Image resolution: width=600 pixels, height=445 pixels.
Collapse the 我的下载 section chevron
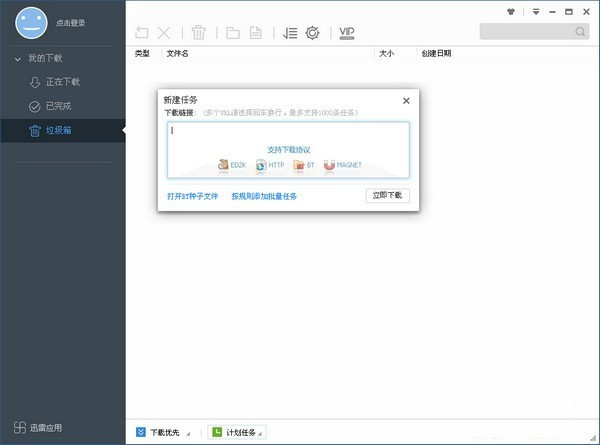[x=18, y=59]
